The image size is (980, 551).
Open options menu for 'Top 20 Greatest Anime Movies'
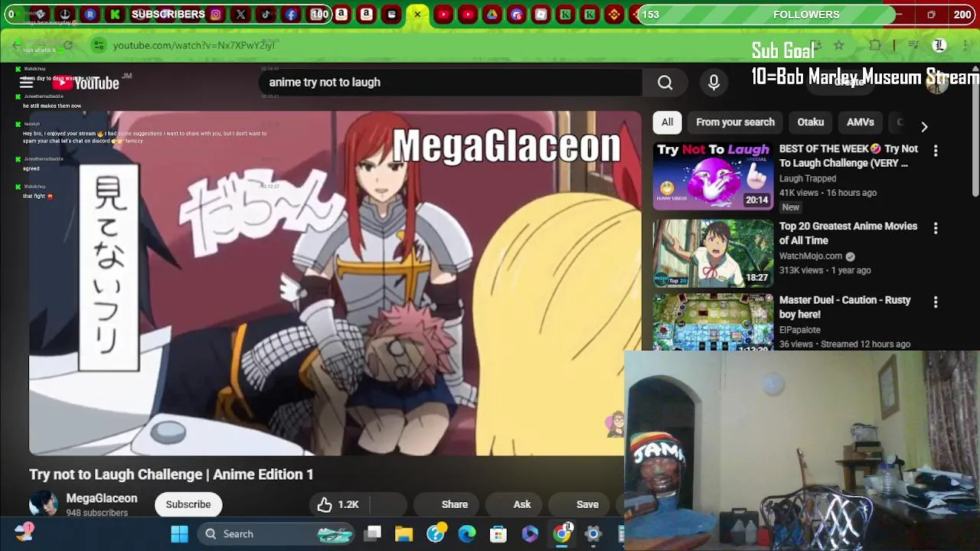click(x=935, y=228)
